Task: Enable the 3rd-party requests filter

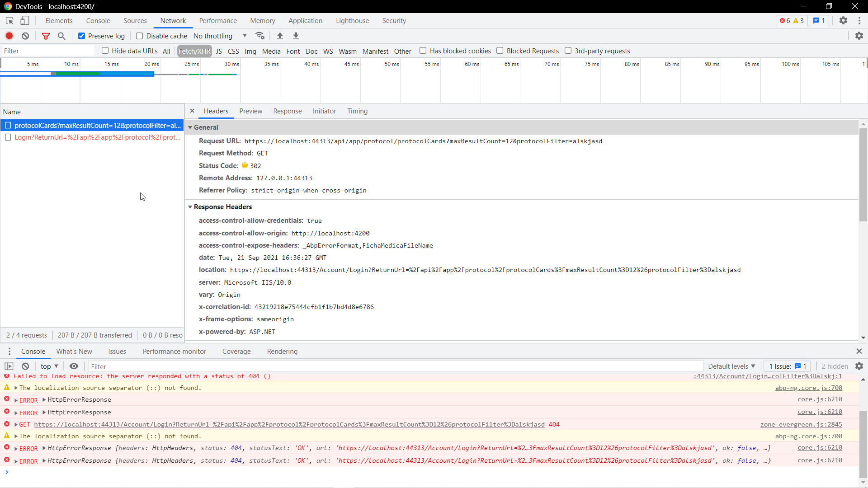Action: 569,51
